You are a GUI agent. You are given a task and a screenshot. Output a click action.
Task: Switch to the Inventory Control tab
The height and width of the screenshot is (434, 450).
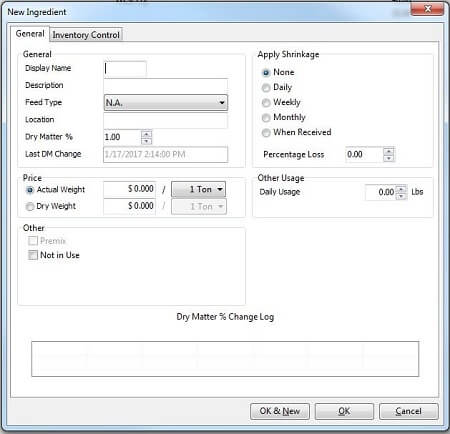[x=86, y=35]
